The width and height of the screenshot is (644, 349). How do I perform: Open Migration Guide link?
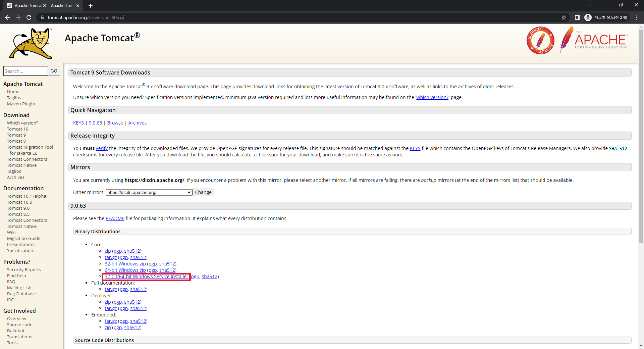tap(23, 239)
